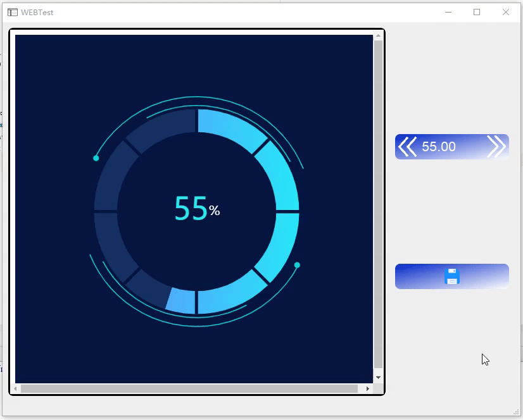Click the horizontal scrollbar thumb
Image resolution: width=523 pixels, height=420 pixels.
pyautogui.click(x=189, y=388)
